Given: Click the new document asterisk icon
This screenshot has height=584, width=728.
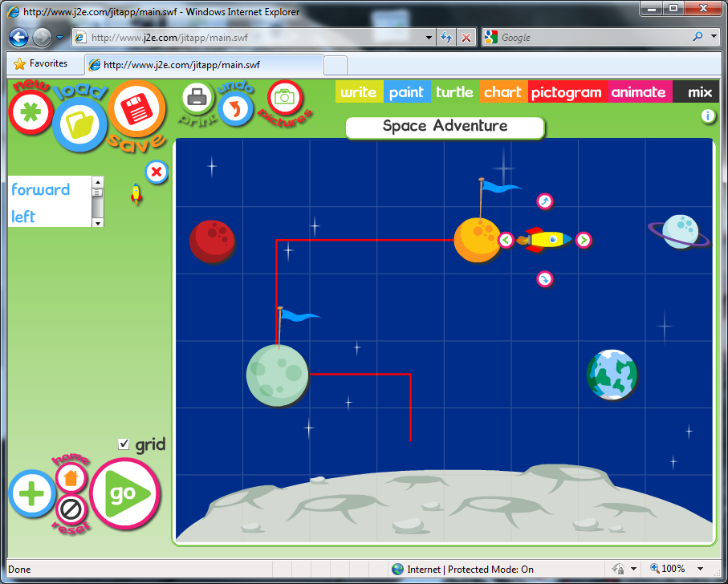Looking at the screenshot, I should coord(31,112).
